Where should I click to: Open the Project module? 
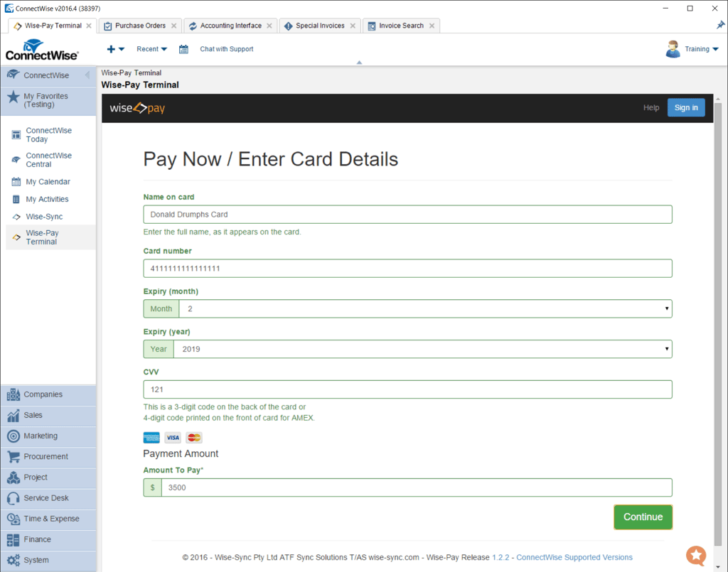(x=48, y=477)
